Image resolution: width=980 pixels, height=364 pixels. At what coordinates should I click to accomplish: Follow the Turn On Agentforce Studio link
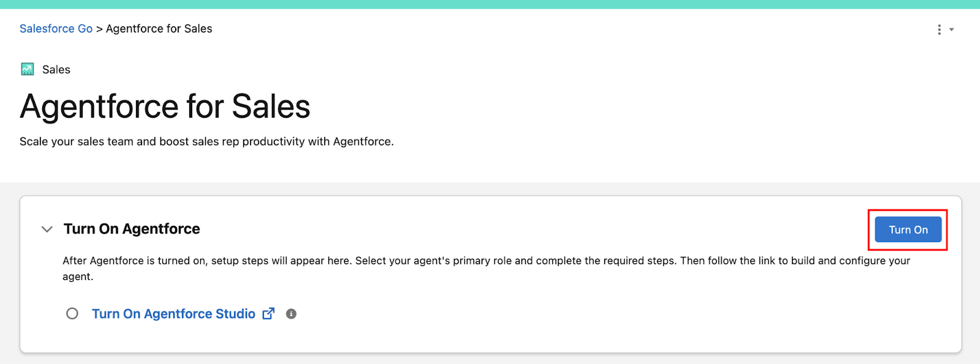[173, 313]
